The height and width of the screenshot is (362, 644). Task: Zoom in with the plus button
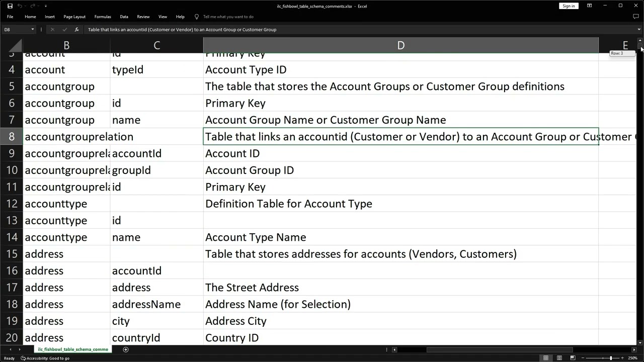pyautogui.click(x=622, y=358)
